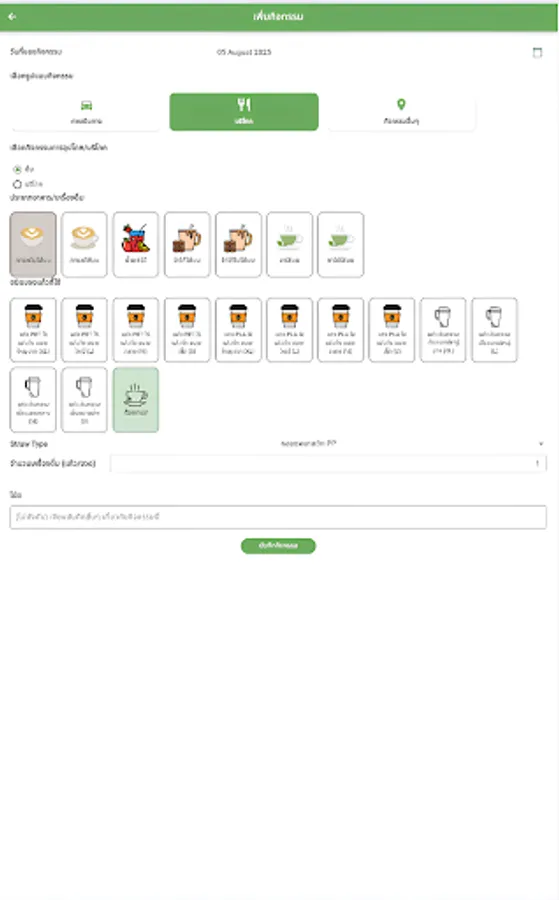Switch to the bus transportation tab
This screenshot has width=559, height=900.
(x=87, y=112)
